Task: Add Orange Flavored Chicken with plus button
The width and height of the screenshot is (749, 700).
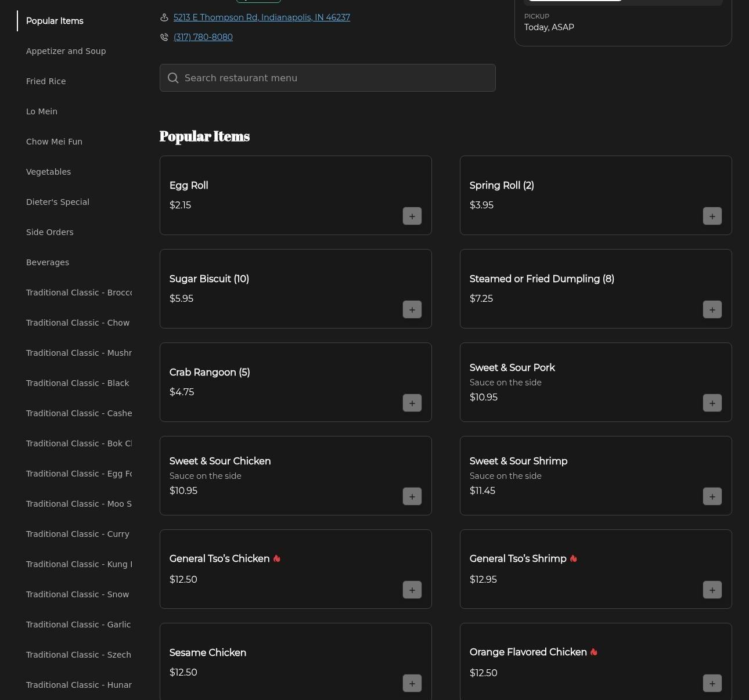Action: 712,683
